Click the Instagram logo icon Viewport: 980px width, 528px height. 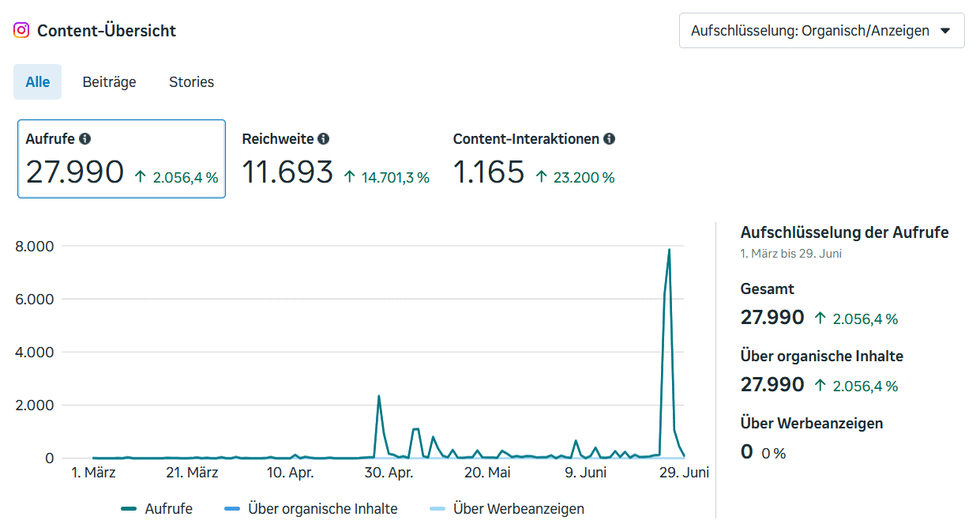tap(21, 31)
